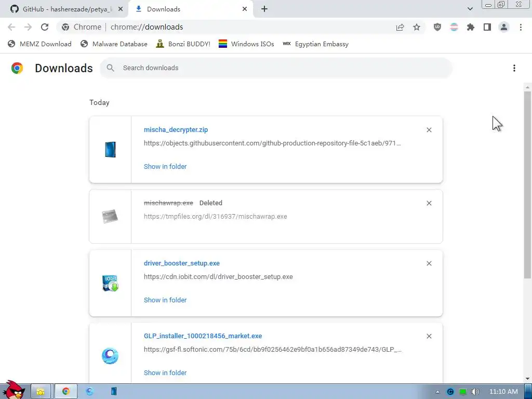Click the githubusercontent source URL
This screenshot has width=532, height=399.
coord(272,143)
